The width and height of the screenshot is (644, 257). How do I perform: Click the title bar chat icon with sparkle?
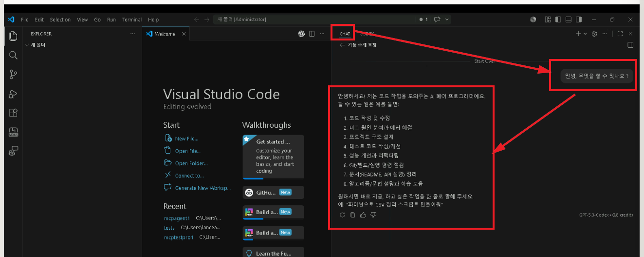pyautogui.click(x=437, y=20)
